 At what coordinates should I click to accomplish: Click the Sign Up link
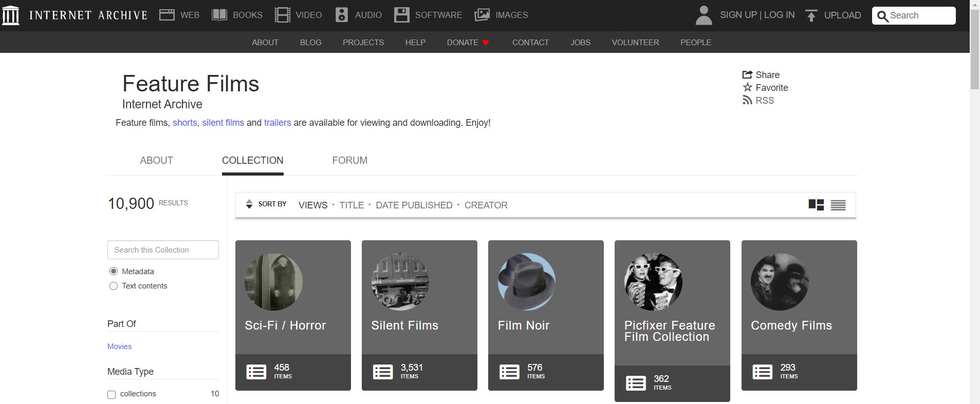[x=738, y=15]
